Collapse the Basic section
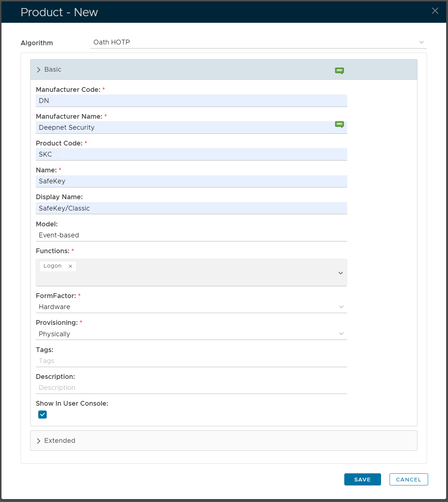 pyautogui.click(x=49, y=70)
